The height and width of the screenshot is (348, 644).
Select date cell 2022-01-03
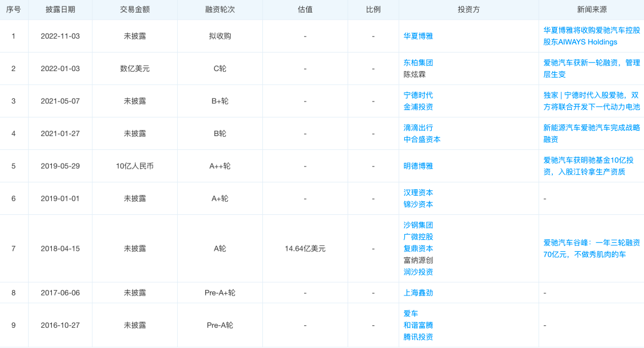tap(60, 69)
